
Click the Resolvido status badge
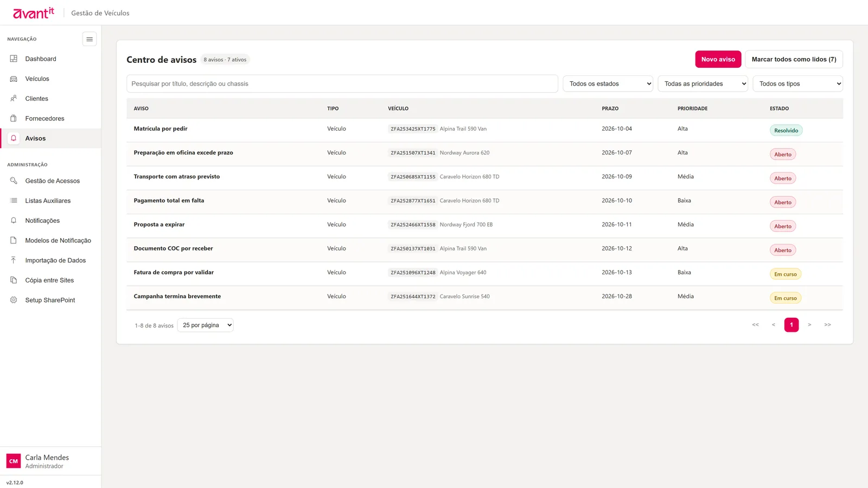click(x=786, y=130)
